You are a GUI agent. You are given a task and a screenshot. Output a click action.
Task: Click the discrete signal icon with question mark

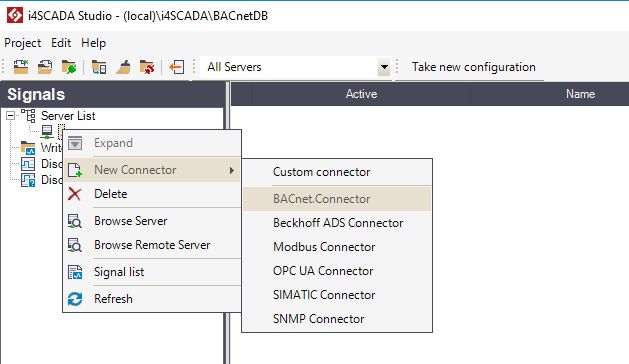pos(28,180)
